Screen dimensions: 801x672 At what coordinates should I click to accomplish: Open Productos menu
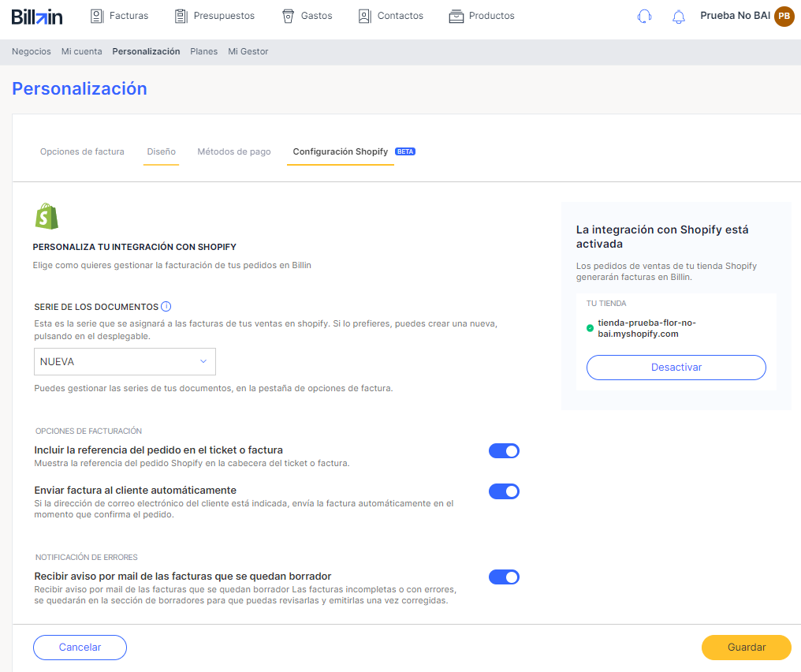point(482,17)
